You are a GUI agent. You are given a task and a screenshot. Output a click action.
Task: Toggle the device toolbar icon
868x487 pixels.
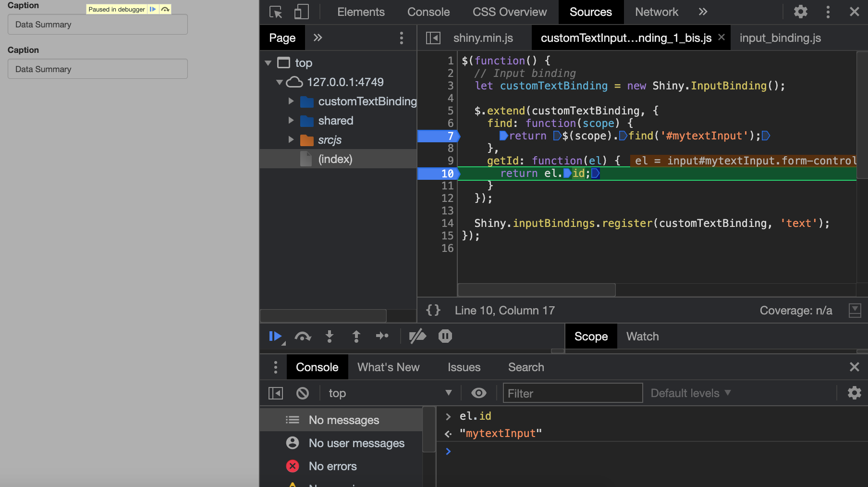pos(301,12)
